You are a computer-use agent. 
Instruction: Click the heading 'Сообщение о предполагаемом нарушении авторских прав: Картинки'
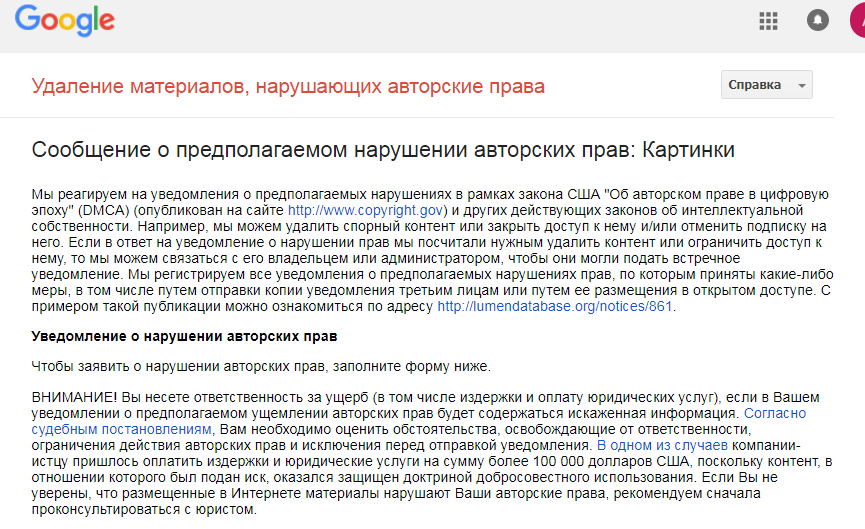[x=383, y=150]
